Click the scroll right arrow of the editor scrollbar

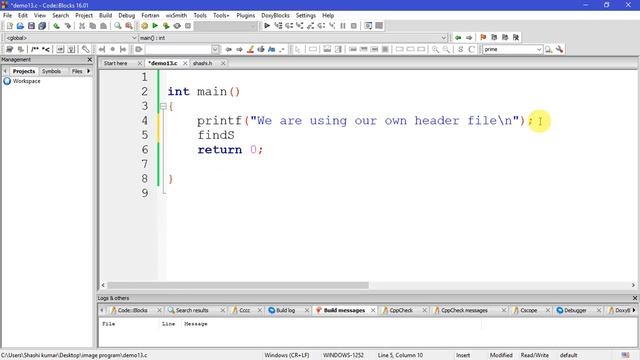633,285
